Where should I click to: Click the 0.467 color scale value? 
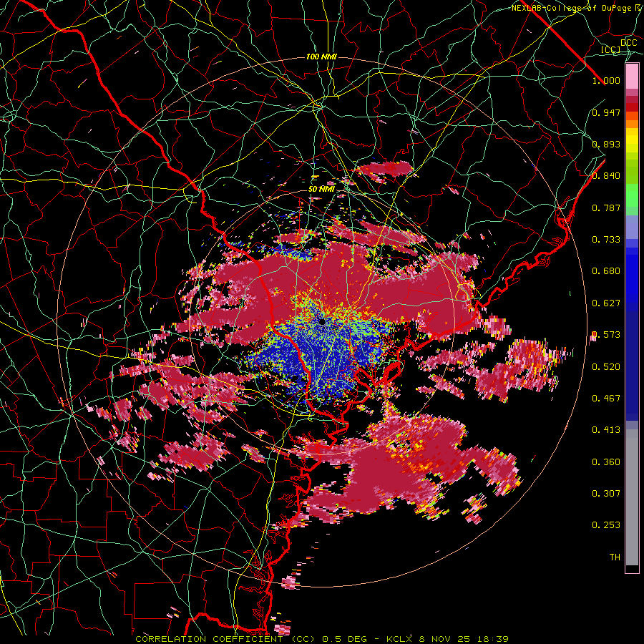click(606, 399)
